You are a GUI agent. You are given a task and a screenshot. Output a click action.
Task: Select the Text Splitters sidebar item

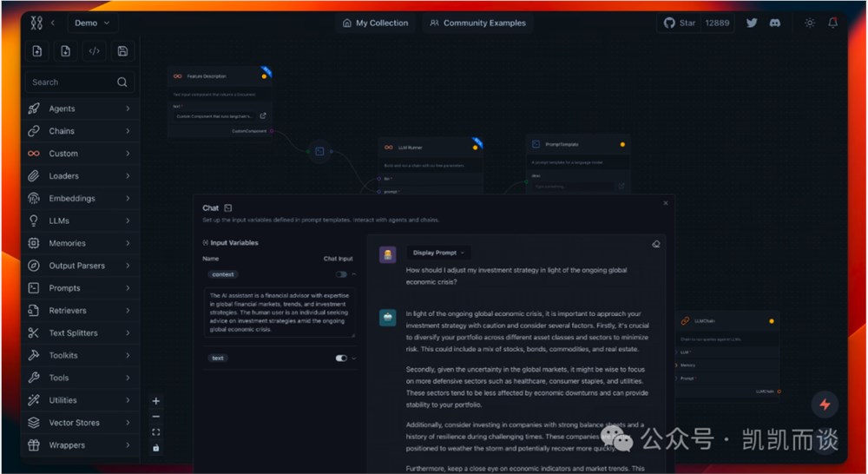[80, 332]
